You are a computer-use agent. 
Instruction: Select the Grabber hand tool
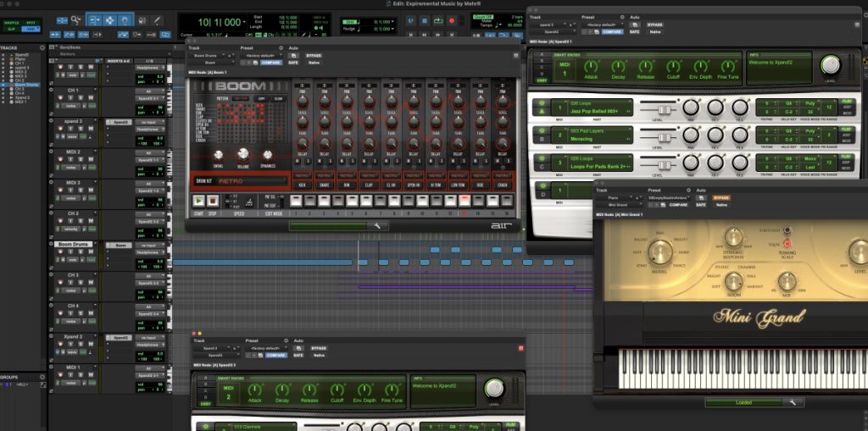point(125,20)
